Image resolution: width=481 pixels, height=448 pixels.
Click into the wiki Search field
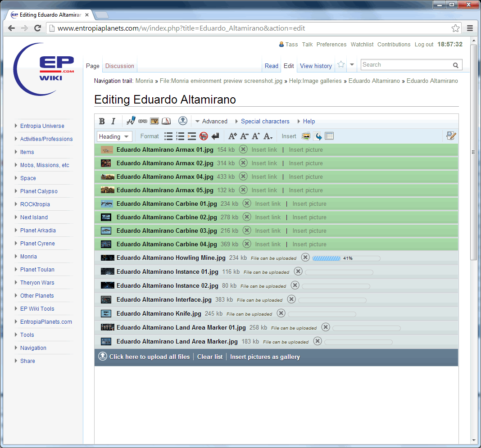405,65
